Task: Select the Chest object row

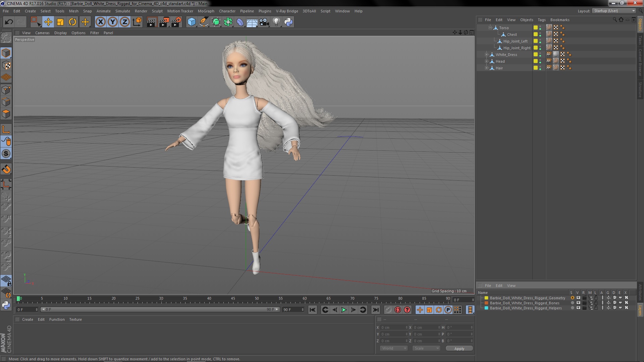Action: 512,34
